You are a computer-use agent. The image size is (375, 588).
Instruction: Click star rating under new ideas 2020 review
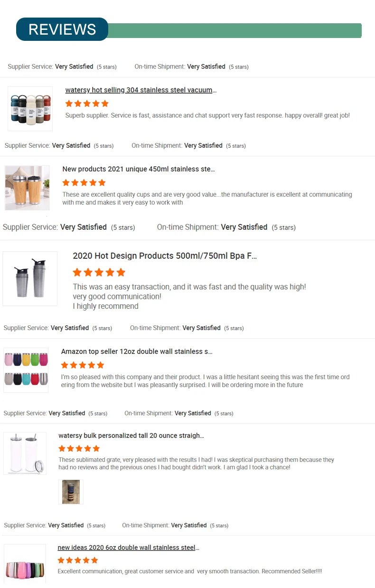pos(78,560)
